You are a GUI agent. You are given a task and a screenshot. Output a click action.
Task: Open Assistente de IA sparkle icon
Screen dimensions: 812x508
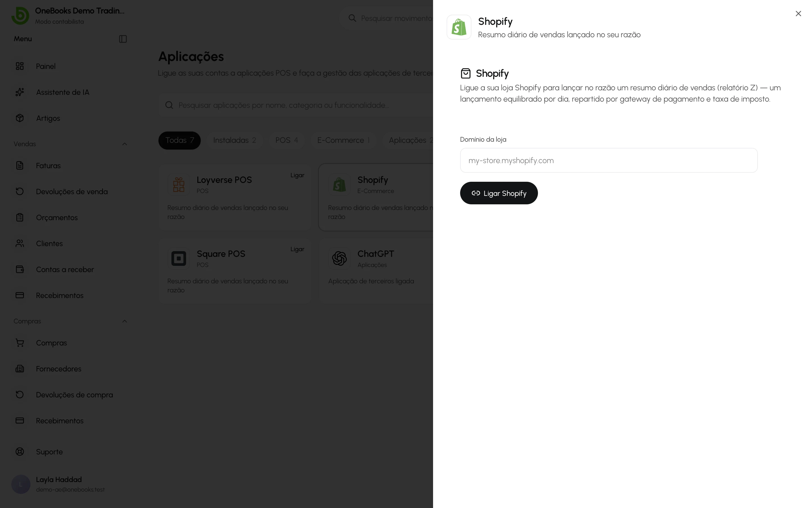pyautogui.click(x=20, y=92)
